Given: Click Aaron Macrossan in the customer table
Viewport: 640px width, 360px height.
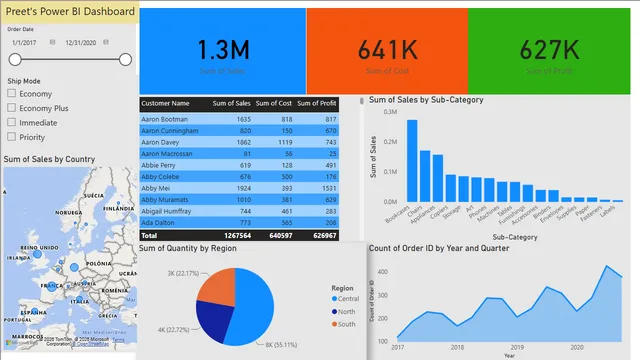Looking at the screenshot, I should (167, 153).
